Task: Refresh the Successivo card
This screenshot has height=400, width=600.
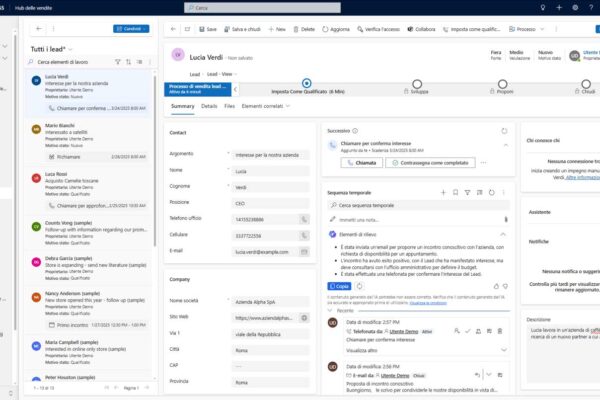Action: click(x=504, y=131)
